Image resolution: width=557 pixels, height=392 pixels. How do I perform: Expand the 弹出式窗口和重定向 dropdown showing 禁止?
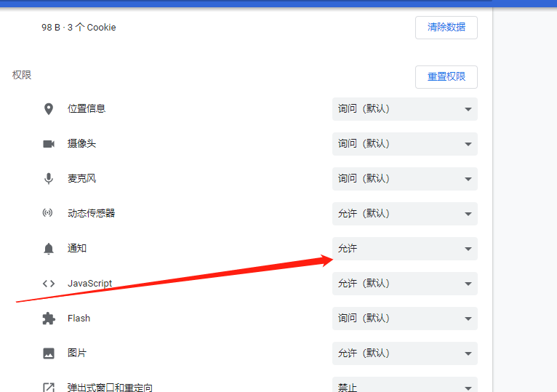pos(404,386)
